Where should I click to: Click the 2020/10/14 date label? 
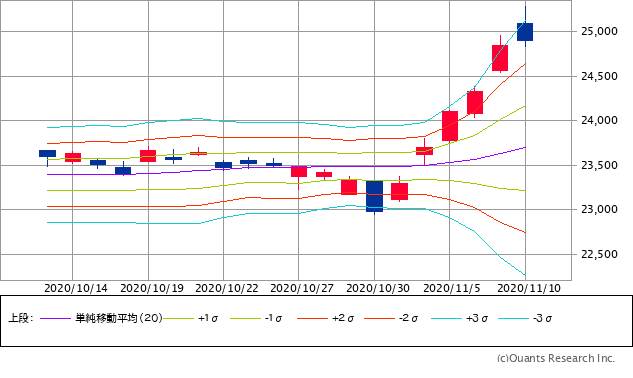coord(76,288)
